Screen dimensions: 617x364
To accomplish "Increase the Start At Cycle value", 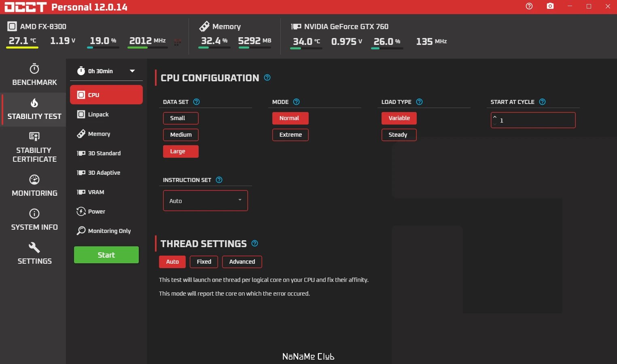I will (x=495, y=117).
